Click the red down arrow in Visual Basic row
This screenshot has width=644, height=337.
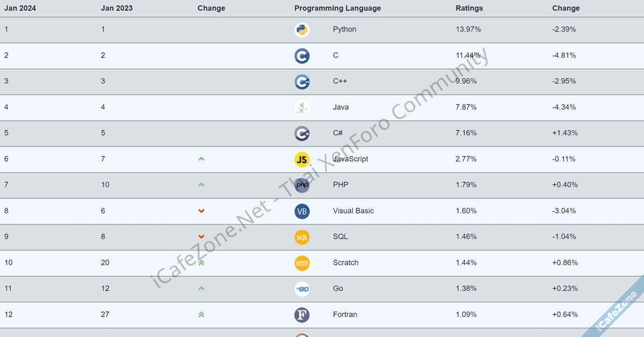pos(201,211)
